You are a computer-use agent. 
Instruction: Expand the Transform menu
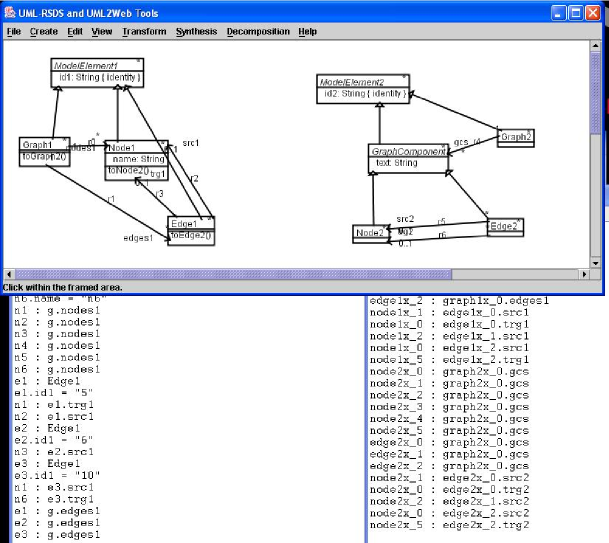tap(144, 32)
